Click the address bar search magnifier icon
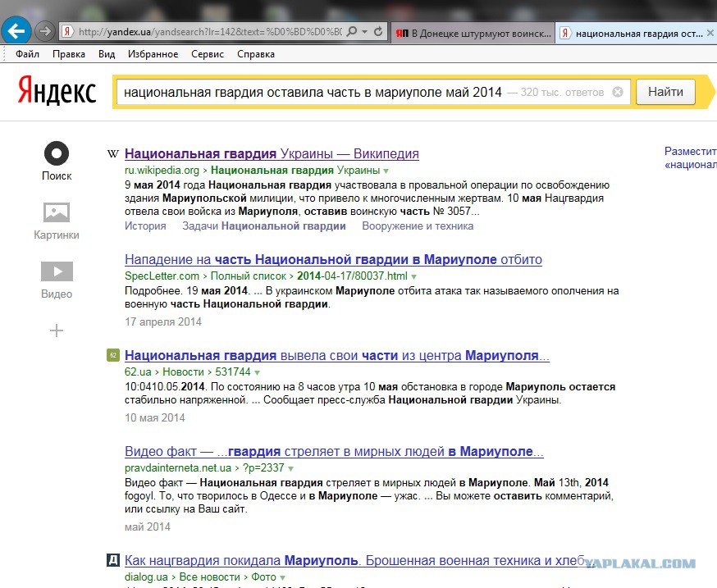This screenshot has width=717, height=588. [352, 31]
